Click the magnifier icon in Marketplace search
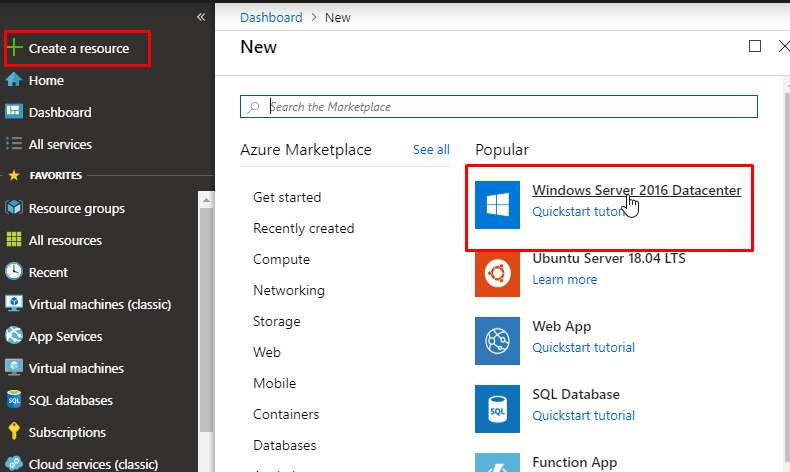The height and width of the screenshot is (472, 790). pyautogui.click(x=253, y=107)
